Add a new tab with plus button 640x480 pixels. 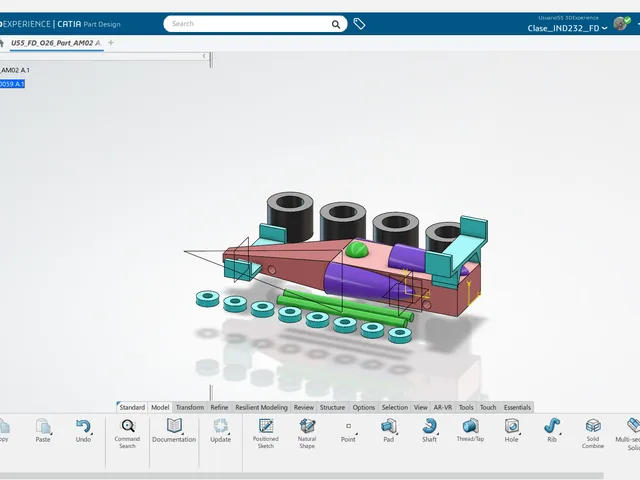click(111, 42)
